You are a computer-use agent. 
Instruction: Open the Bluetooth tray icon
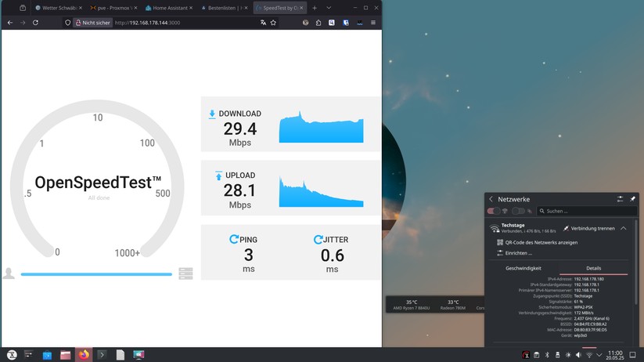[547, 355]
